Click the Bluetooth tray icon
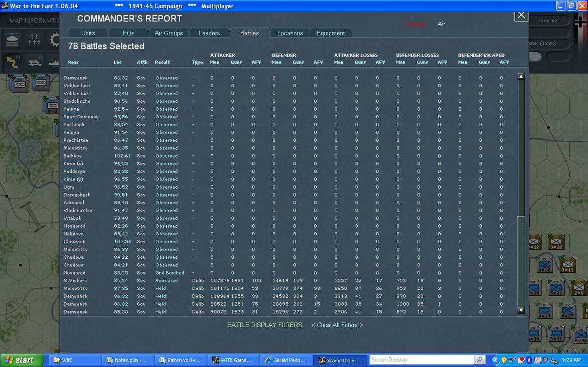 [529, 360]
